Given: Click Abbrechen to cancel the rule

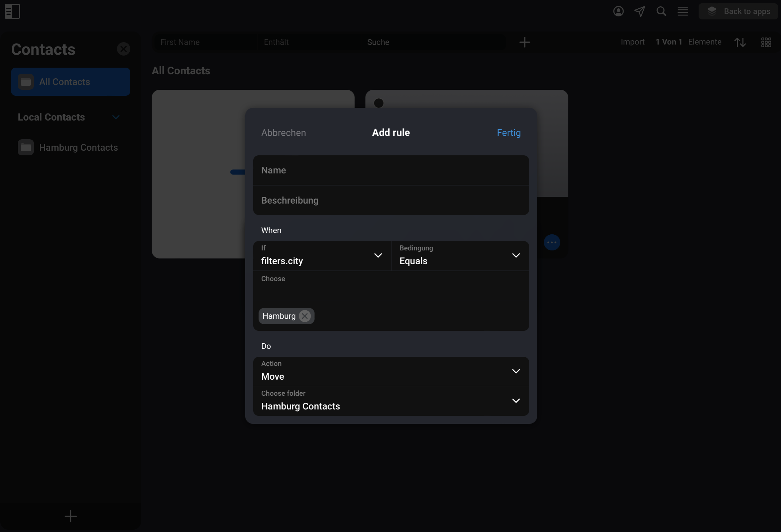Looking at the screenshot, I should tap(283, 133).
